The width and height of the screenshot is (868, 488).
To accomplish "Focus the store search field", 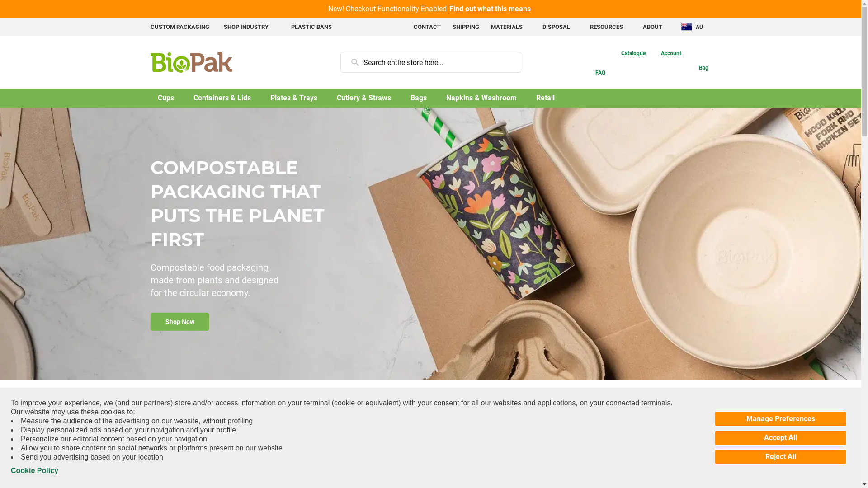I will coord(430,62).
